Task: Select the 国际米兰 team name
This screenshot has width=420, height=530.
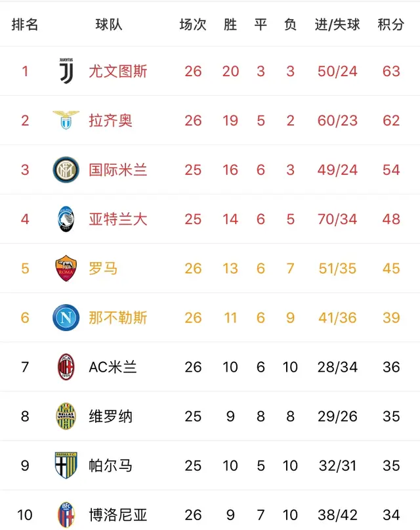Action: 118,169
